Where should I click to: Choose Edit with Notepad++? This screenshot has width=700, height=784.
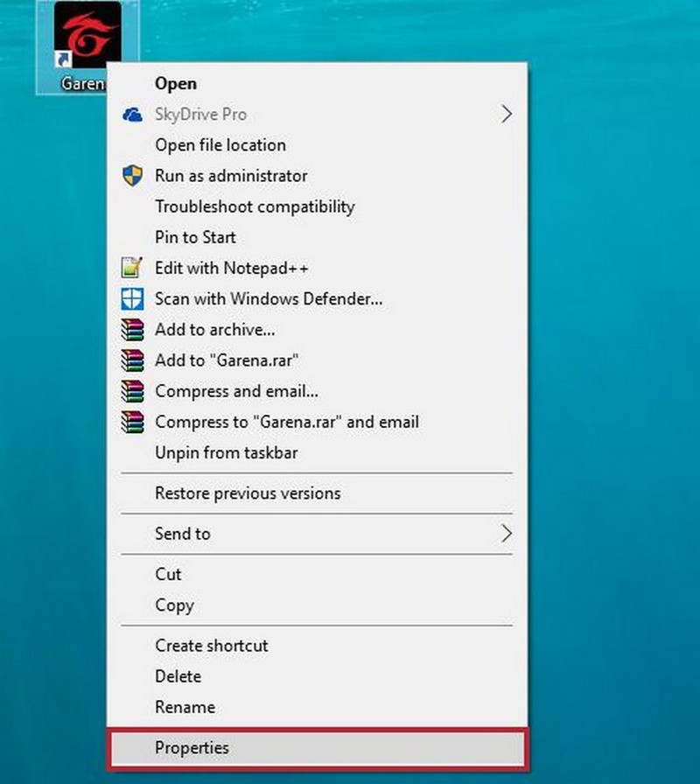[317, 268]
